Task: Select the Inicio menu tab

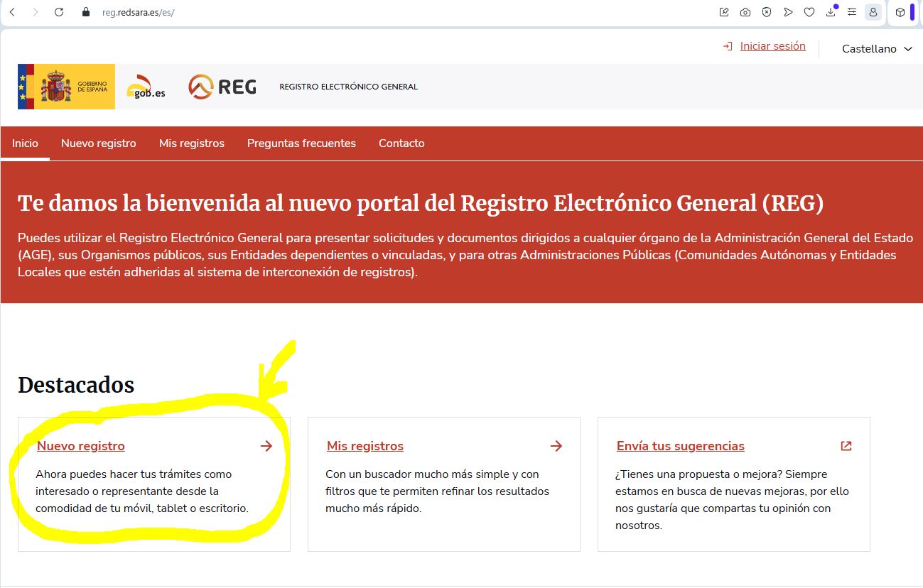Action: [x=25, y=143]
